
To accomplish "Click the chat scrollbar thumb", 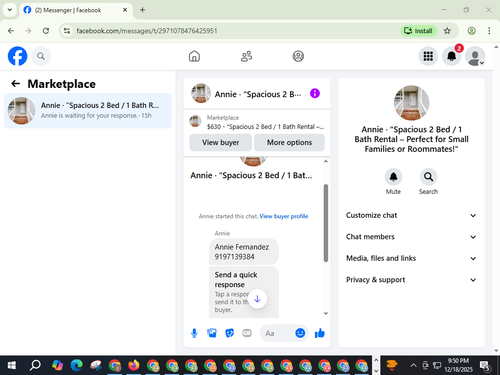I will 326,223.
